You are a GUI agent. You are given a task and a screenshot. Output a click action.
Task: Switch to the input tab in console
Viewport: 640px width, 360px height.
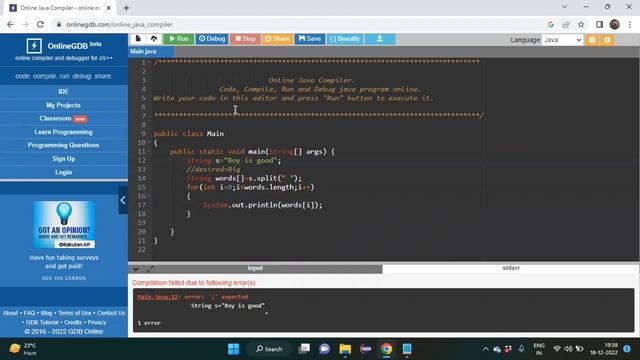[x=255, y=268]
